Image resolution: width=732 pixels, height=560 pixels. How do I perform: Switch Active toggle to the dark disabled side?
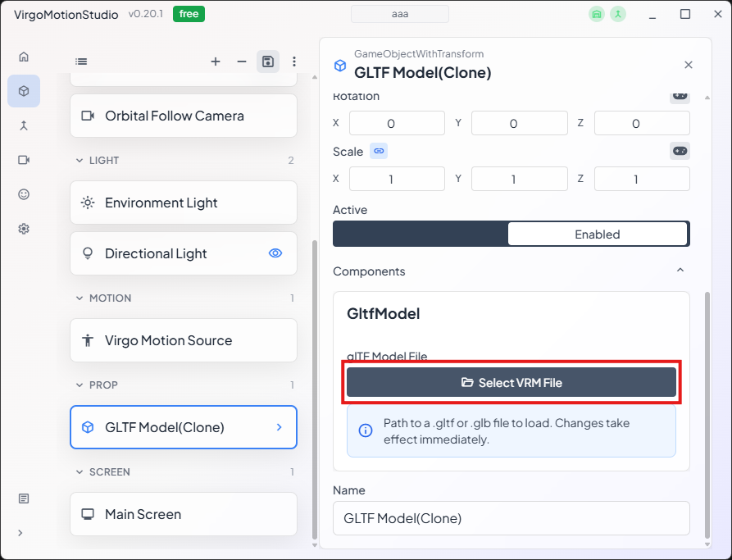[421, 234]
